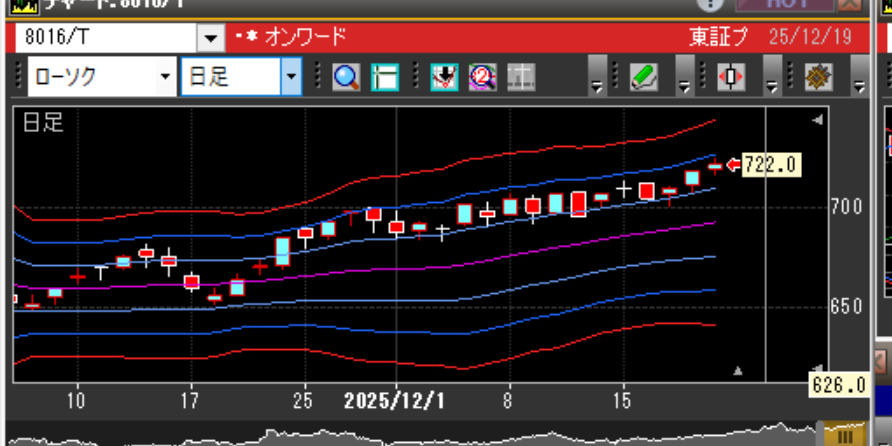Click the HOT button in title bar
The image size is (892, 446).
click(785, 4)
